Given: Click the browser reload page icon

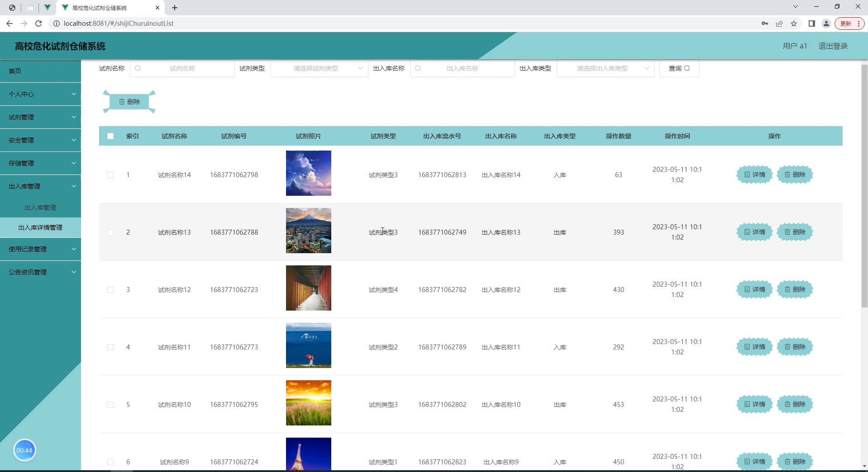Looking at the screenshot, I should [x=38, y=24].
